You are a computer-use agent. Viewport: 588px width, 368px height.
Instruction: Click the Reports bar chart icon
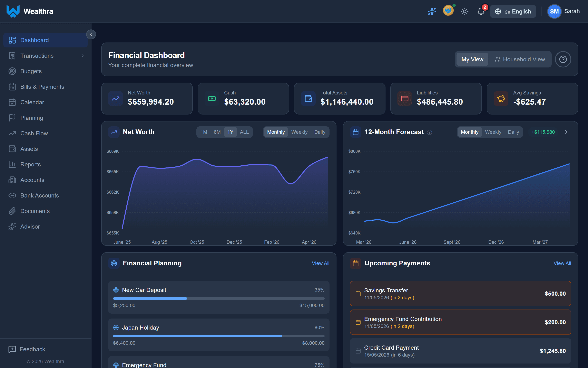point(12,165)
